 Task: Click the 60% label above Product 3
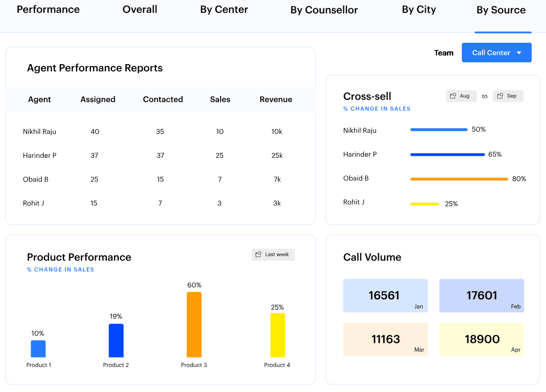(x=194, y=285)
